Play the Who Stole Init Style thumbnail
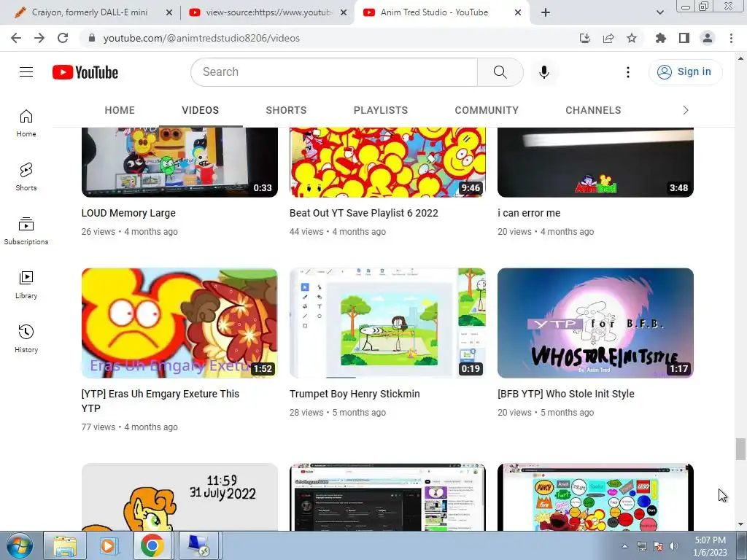The height and width of the screenshot is (560, 747). [595, 323]
